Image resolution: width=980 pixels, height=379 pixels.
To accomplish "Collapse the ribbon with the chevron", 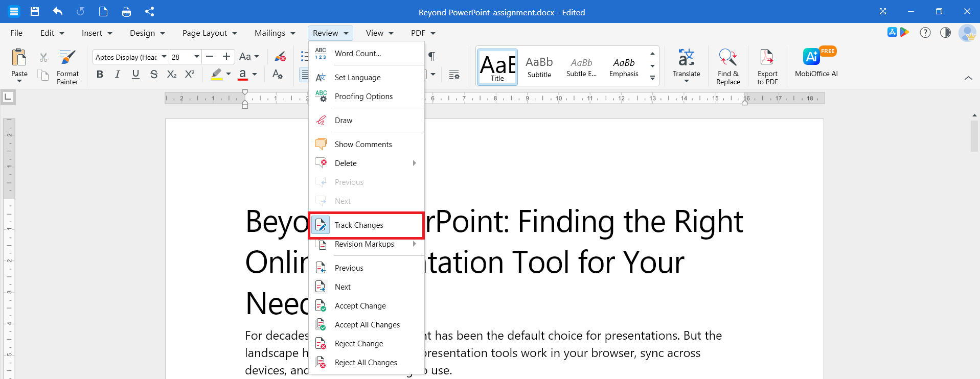I will pos(968,78).
